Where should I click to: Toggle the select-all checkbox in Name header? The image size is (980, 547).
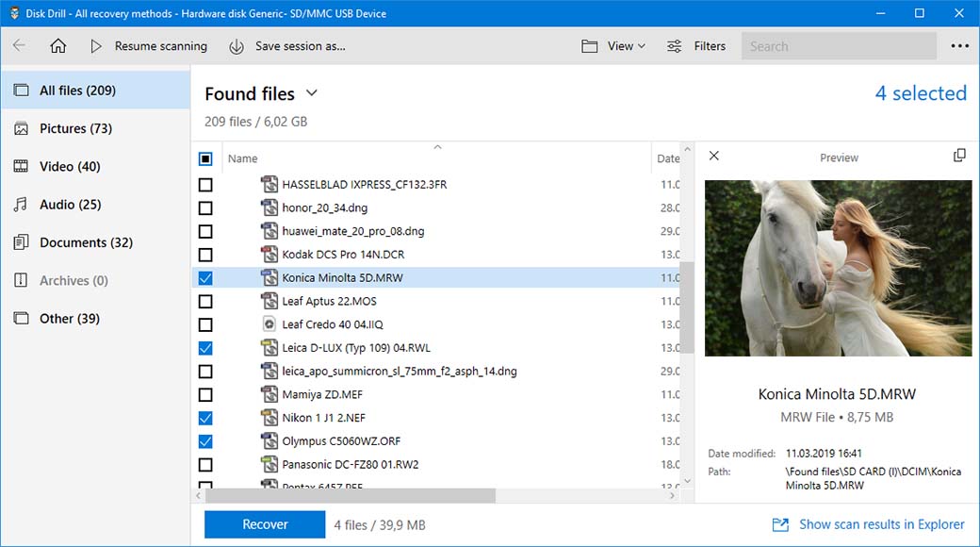(x=205, y=159)
